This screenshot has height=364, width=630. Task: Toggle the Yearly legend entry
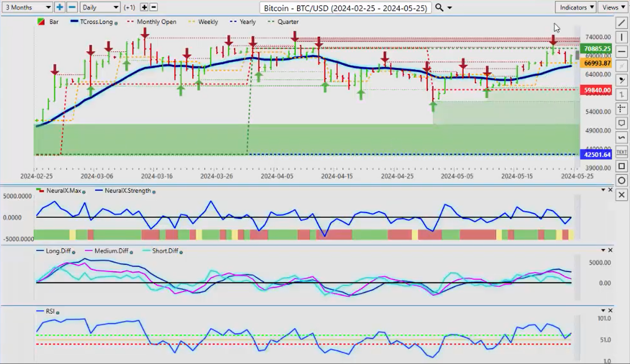pos(242,22)
